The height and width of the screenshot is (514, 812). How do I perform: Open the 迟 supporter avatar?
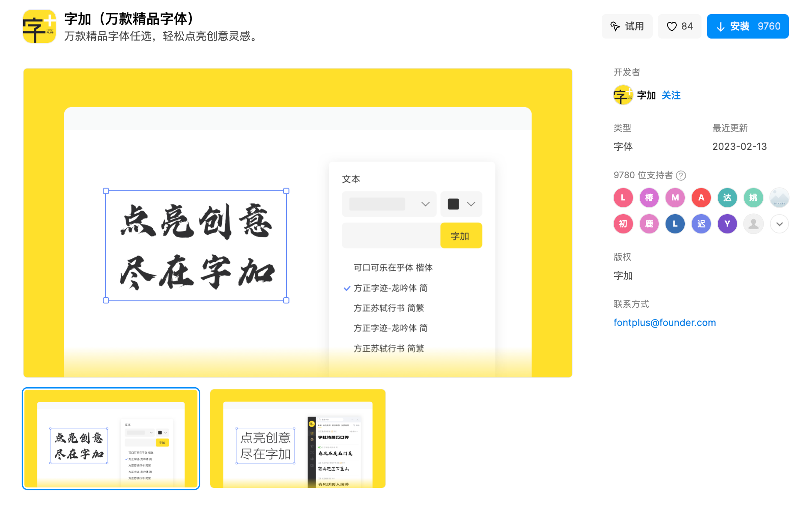click(702, 224)
